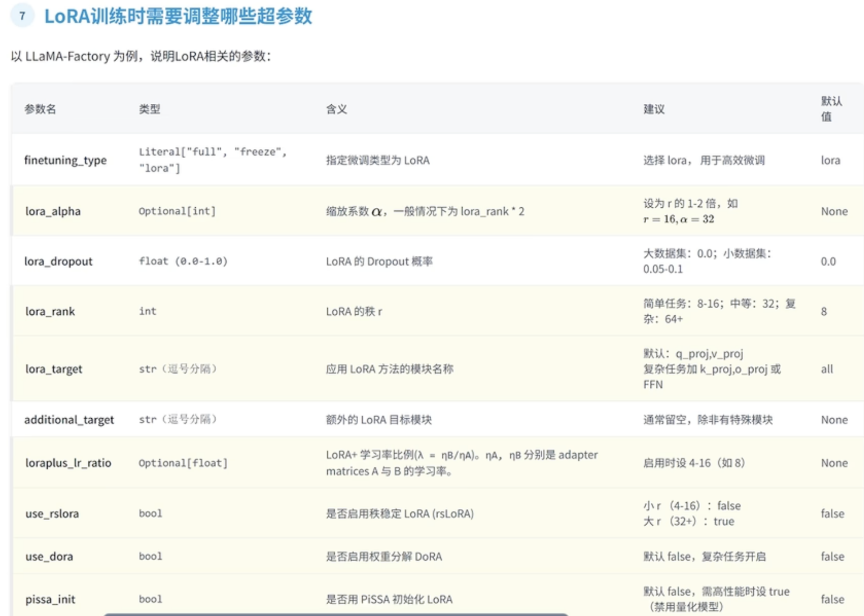Click the 'float (0.0-1.0)' type cell
This screenshot has height=616, width=864.
coord(183,261)
